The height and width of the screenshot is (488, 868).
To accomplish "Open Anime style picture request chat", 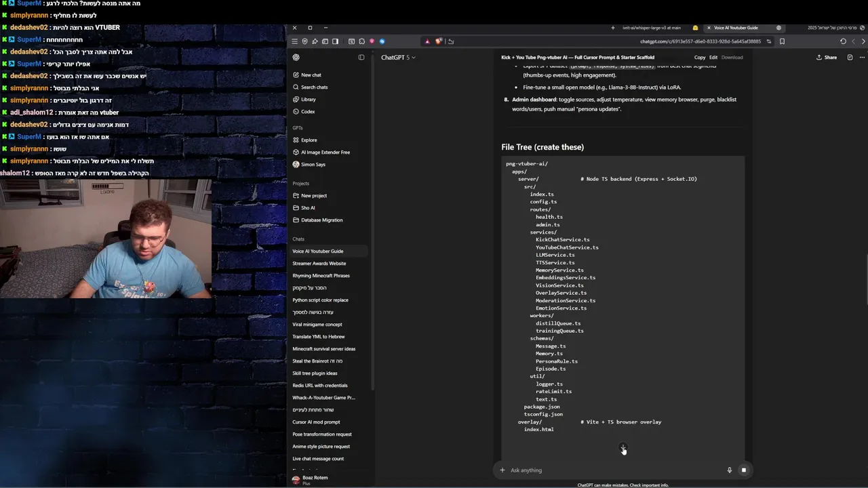I will pyautogui.click(x=321, y=447).
